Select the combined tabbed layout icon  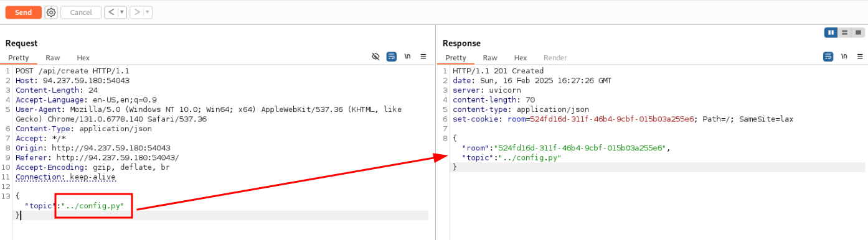[x=858, y=33]
